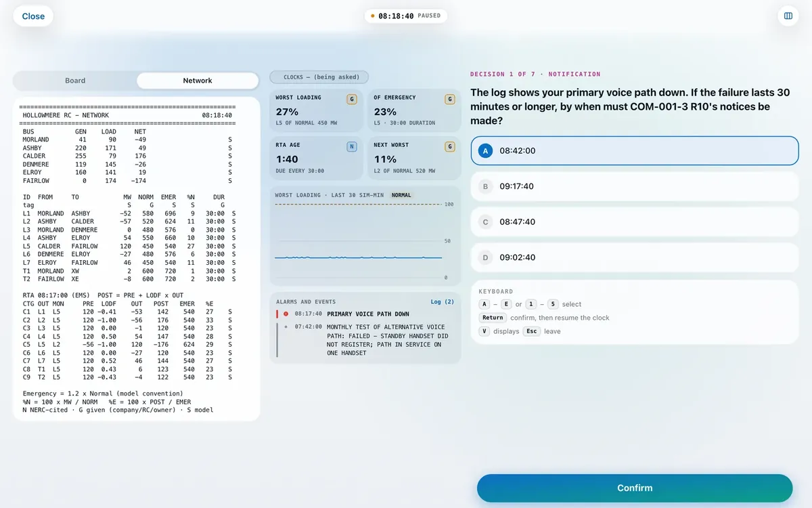Viewport: 812px width, 508px height.
Task: Click the Return key hint
Action: pos(493,318)
